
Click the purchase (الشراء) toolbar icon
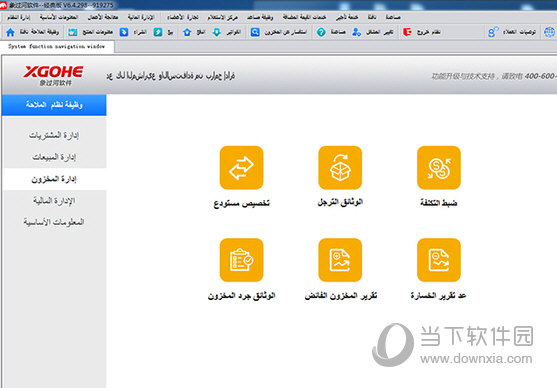[x=124, y=32]
